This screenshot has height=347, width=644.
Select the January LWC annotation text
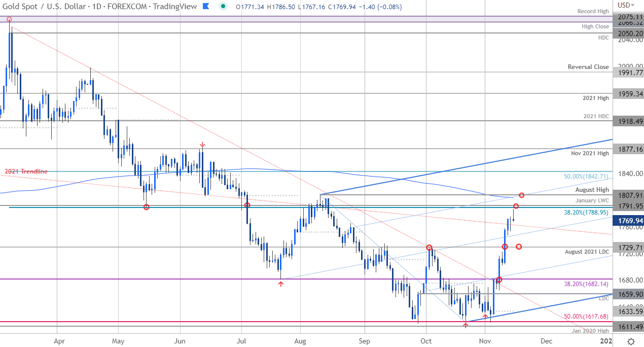591,200
